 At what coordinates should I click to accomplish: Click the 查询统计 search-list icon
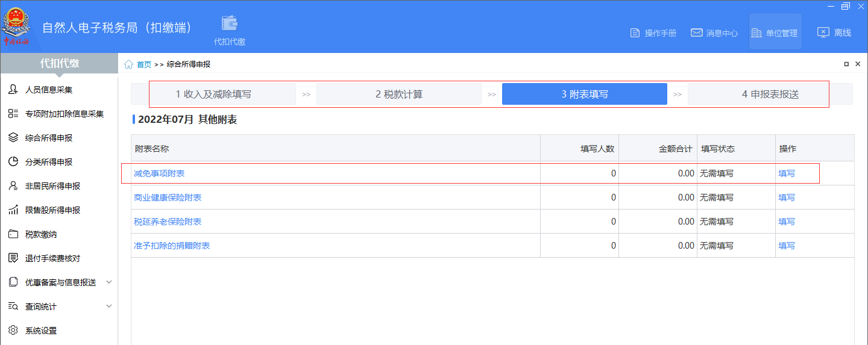(13, 306)
